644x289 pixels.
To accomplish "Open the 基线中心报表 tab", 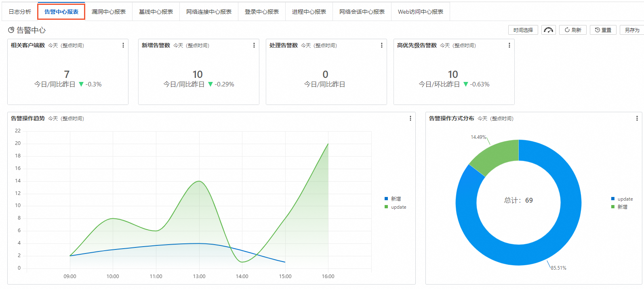I will tap(156, 12).
